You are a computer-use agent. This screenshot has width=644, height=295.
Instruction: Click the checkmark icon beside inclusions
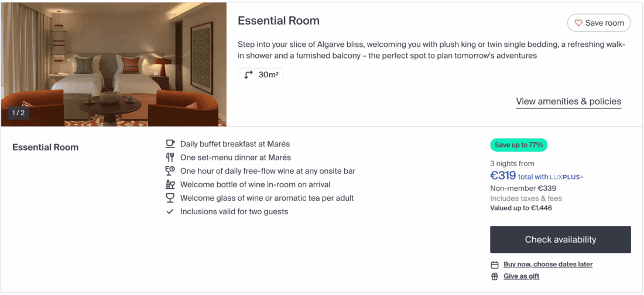170,211
